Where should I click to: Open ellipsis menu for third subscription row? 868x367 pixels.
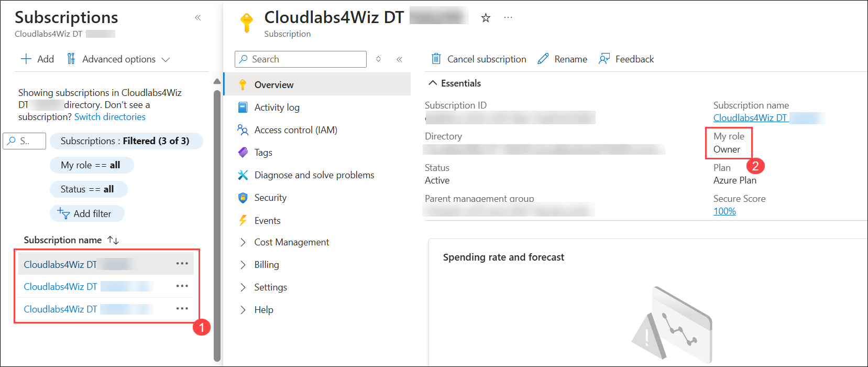point(182,309)
